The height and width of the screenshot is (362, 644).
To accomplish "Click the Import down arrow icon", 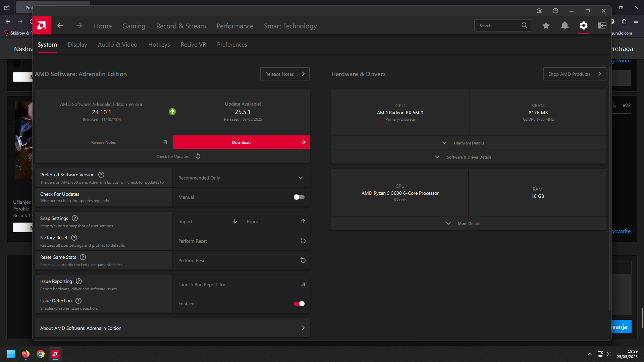I will (235, 221).
